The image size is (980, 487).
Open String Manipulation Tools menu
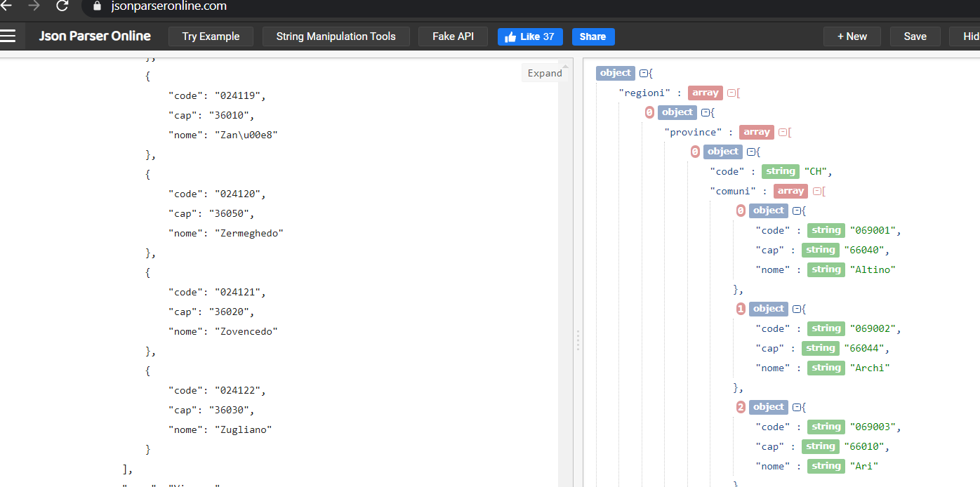coord(336,36)
